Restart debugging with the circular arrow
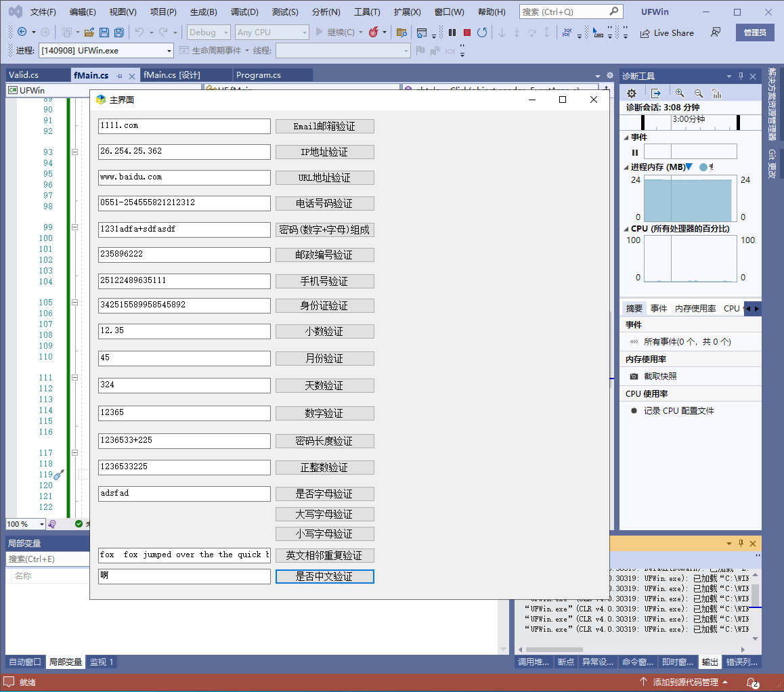The width and height of the screenshot is (784, 692). (482, 33)
